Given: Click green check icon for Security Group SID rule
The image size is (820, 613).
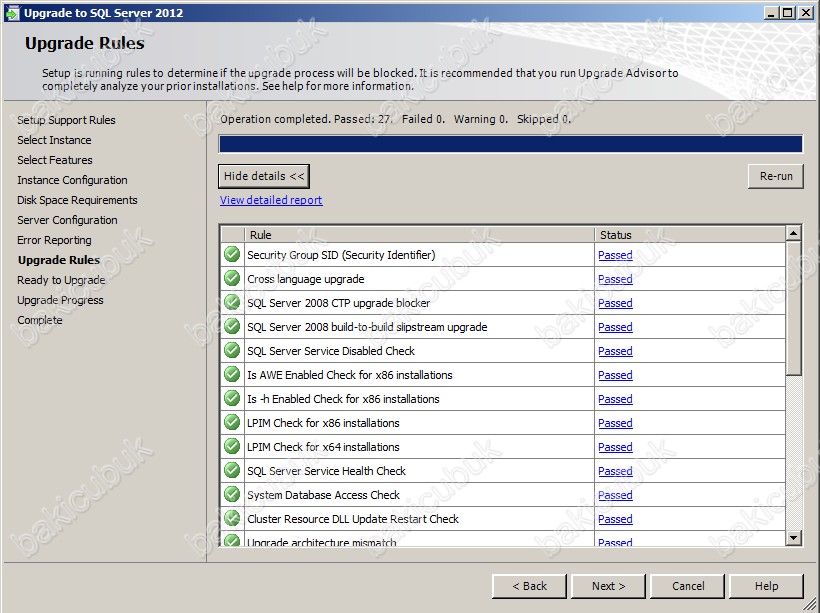Looking at the screenshot, I should click(x=232, y=255).
